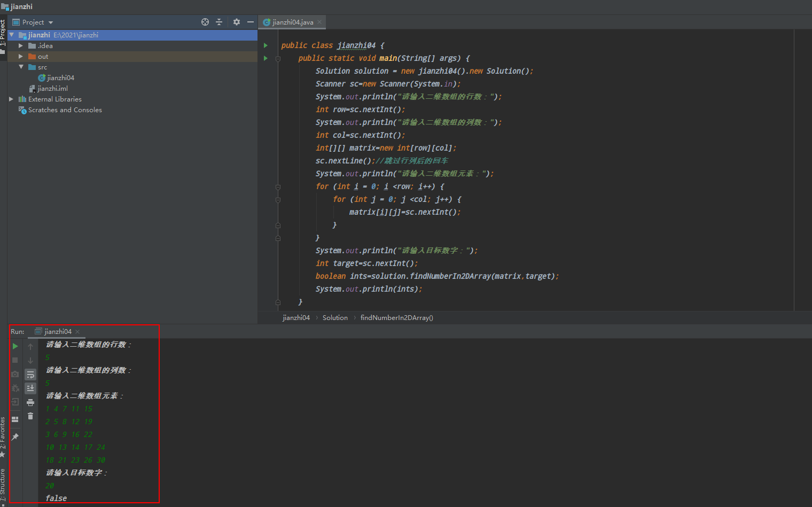
Task: Click the External Libraries bars icon
Action: click(x=22, y=99)
